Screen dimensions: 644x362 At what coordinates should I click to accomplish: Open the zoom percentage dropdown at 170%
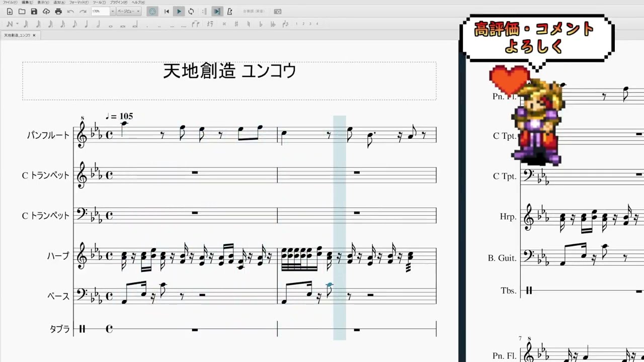[x=113, y=12]
